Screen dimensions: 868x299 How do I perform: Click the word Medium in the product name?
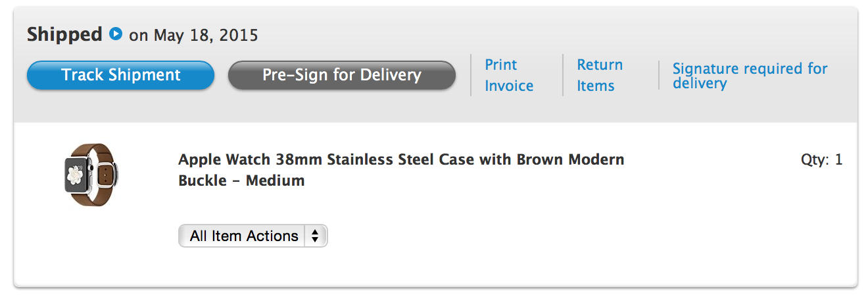(x=275, y=181)
